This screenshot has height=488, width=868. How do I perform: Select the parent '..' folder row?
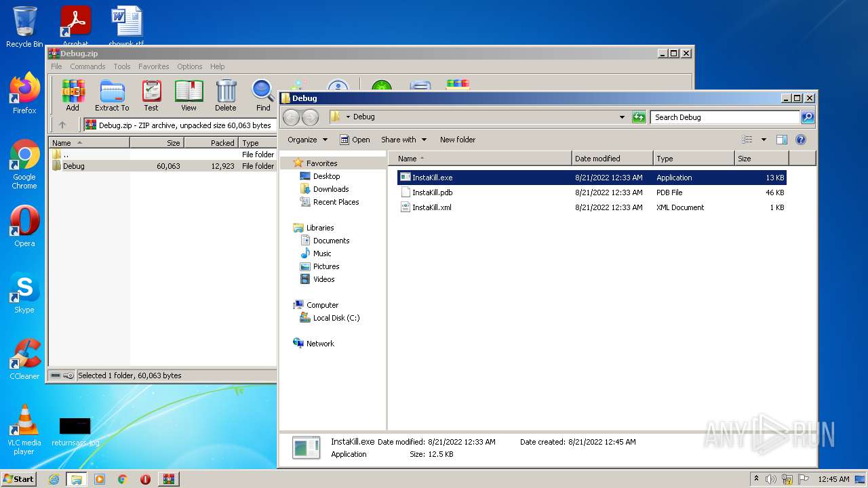point(163,155)
